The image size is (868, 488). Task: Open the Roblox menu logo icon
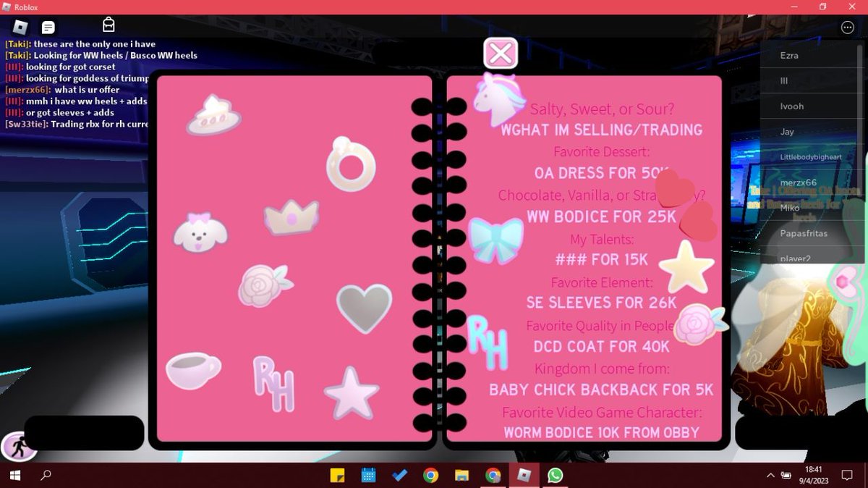tap(21, 28)
